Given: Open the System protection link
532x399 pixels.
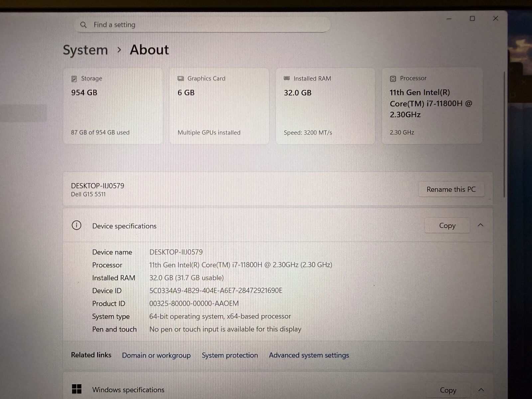Looking at the screenshot, I should [230, 355].
